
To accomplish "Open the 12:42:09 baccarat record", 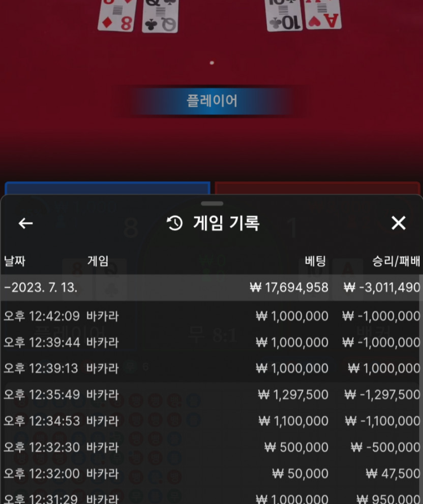I will (x=211, y=316).
